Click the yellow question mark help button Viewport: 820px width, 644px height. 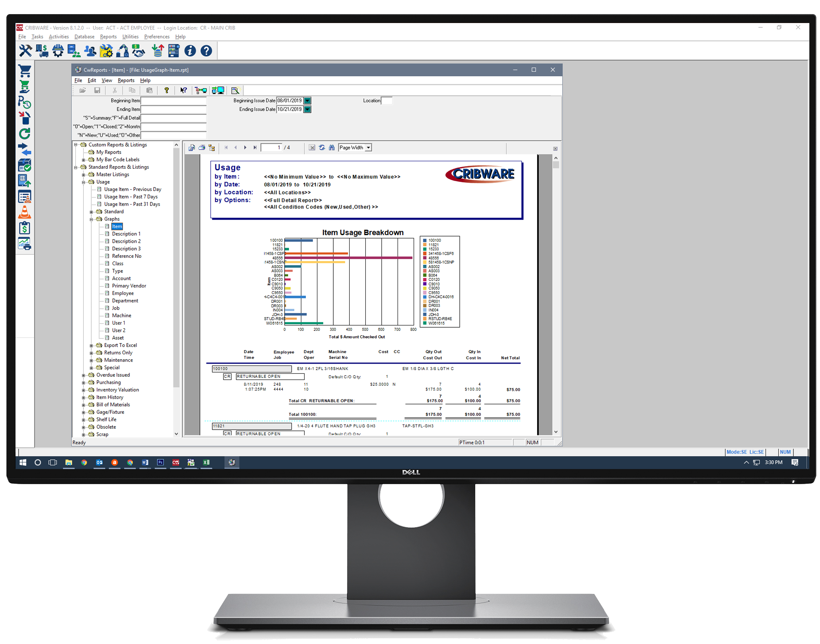(167, 90)
